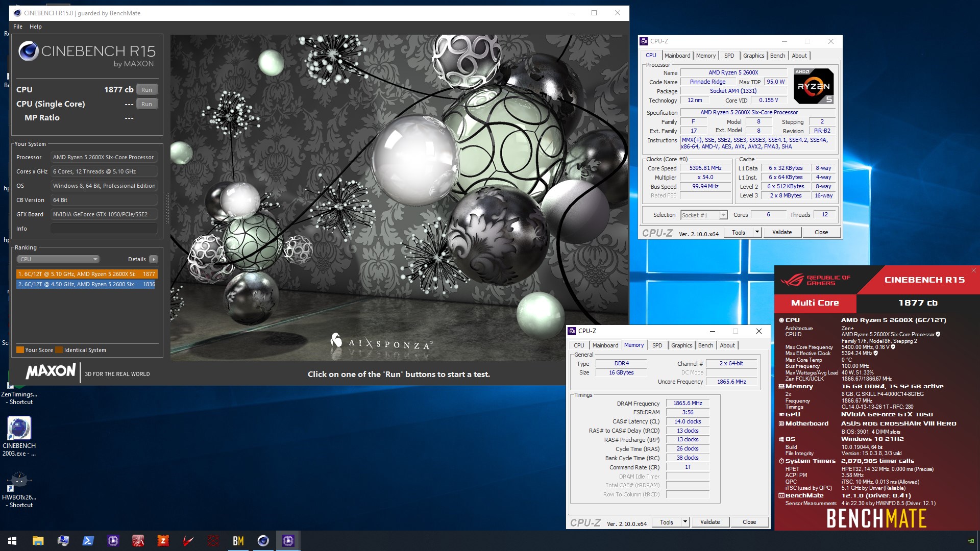Open the HWBOTx265 desktop shortcut

coord(19,490)
